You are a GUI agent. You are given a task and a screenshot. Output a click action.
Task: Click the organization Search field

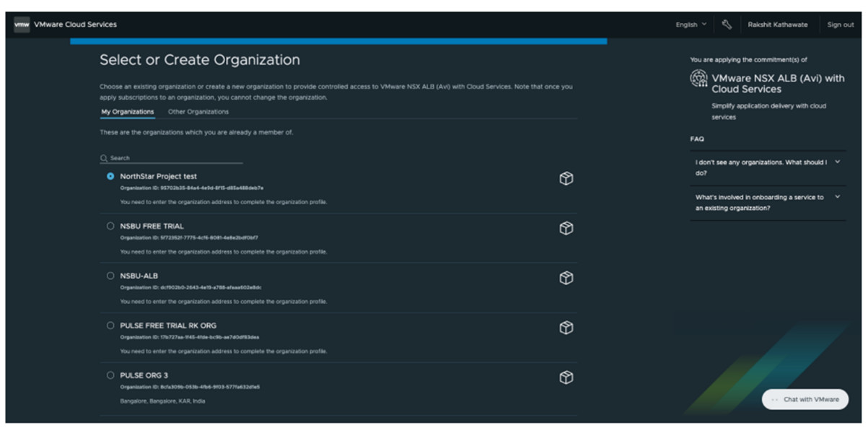pyautogui.click(x=173, y=158)
